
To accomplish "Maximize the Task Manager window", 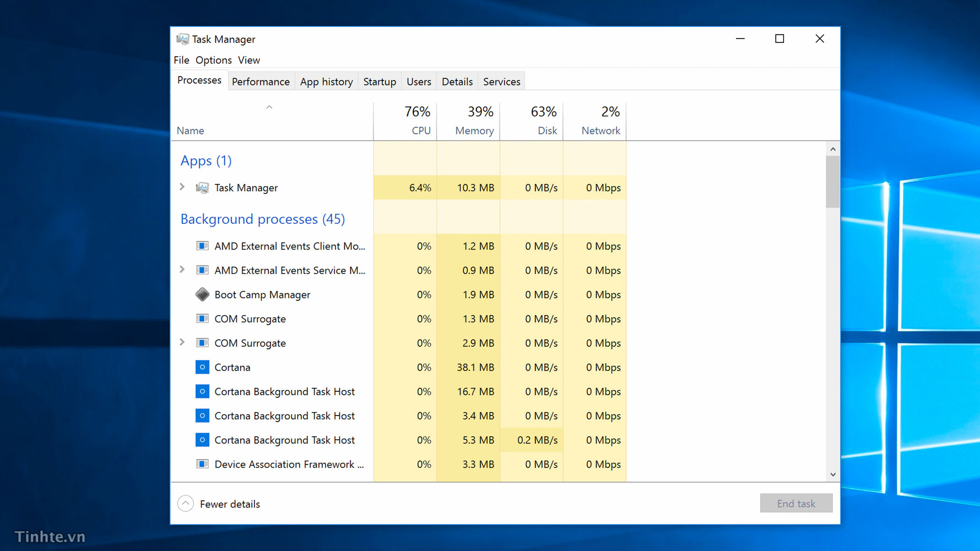I will (779, 39).
